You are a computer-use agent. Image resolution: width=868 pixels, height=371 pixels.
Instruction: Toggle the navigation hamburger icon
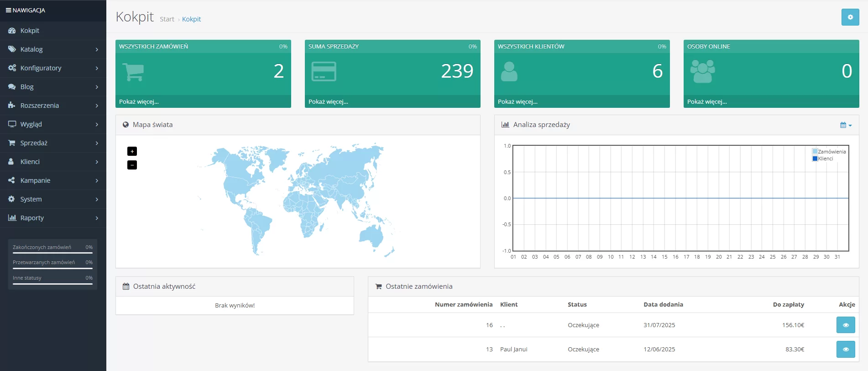(8, 10)
